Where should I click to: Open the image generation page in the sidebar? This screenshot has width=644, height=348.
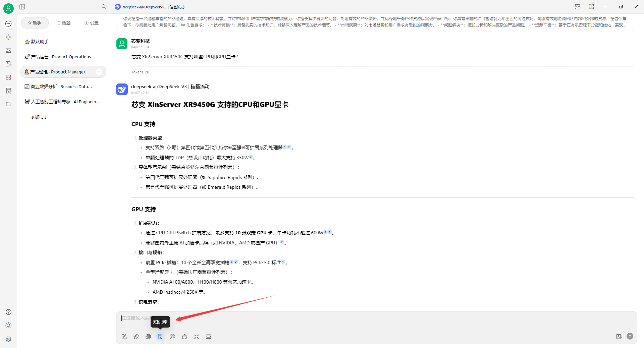9,51
